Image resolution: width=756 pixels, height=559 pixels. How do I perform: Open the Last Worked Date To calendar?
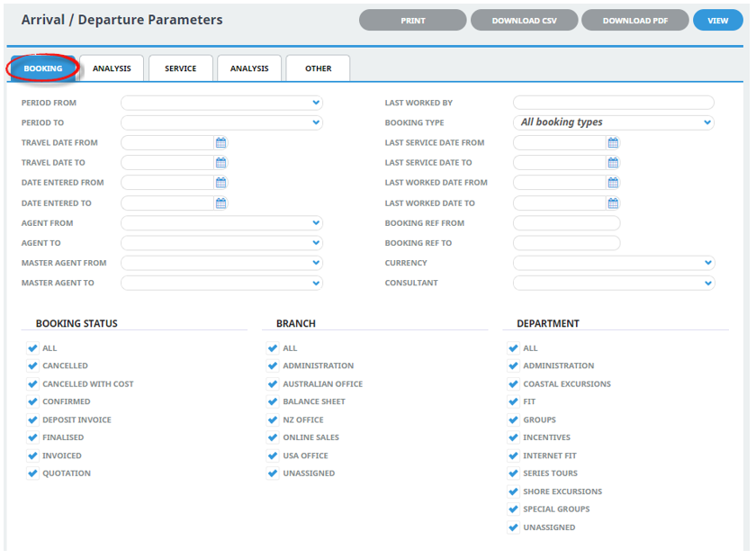613,203
